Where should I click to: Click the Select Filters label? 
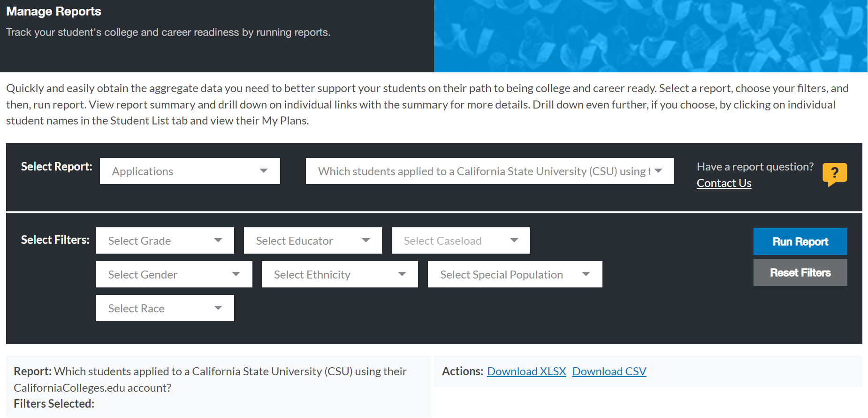pos(55,240)
